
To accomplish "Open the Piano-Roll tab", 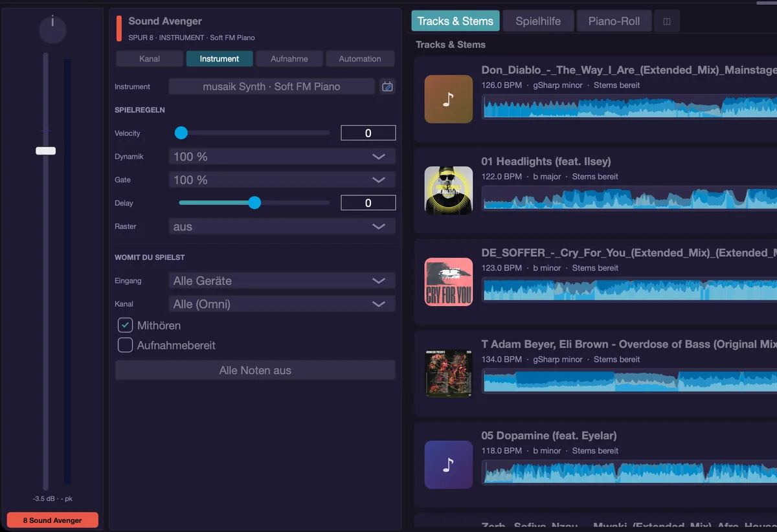I will pyautogui.click(x=614, y=21).
